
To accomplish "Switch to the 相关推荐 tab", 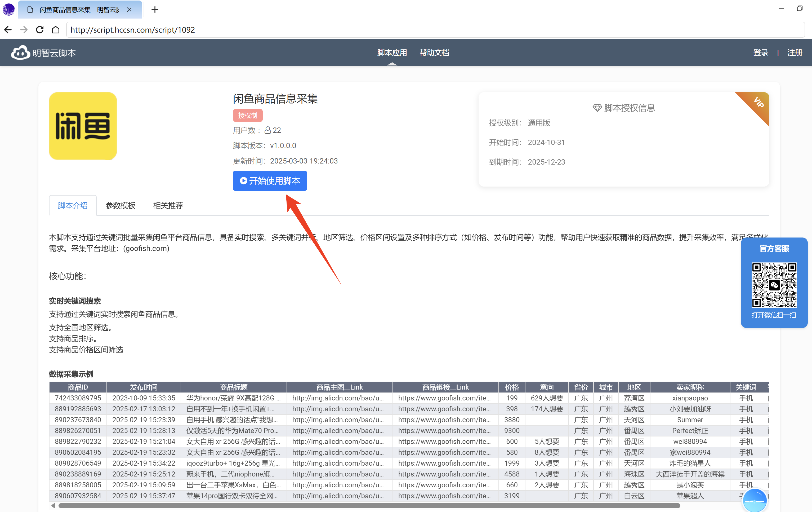I will (168, 206).
